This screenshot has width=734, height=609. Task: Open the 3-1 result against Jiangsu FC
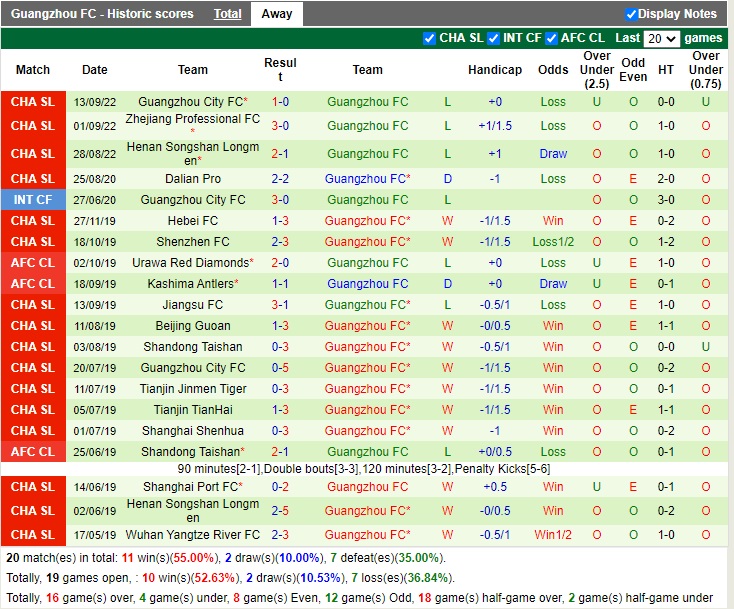[x=280, y=305]
